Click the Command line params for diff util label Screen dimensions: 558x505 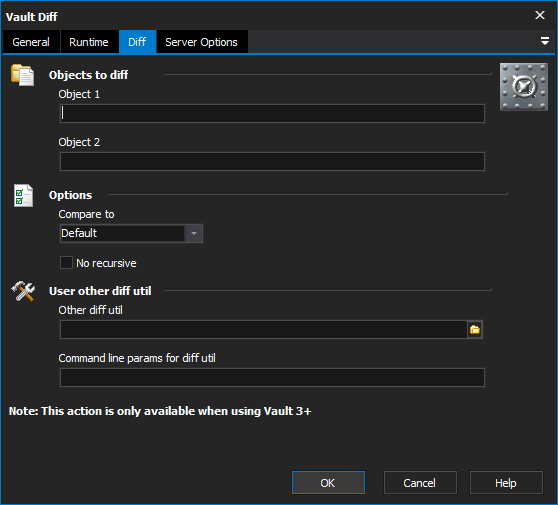(x=137, y=358)
